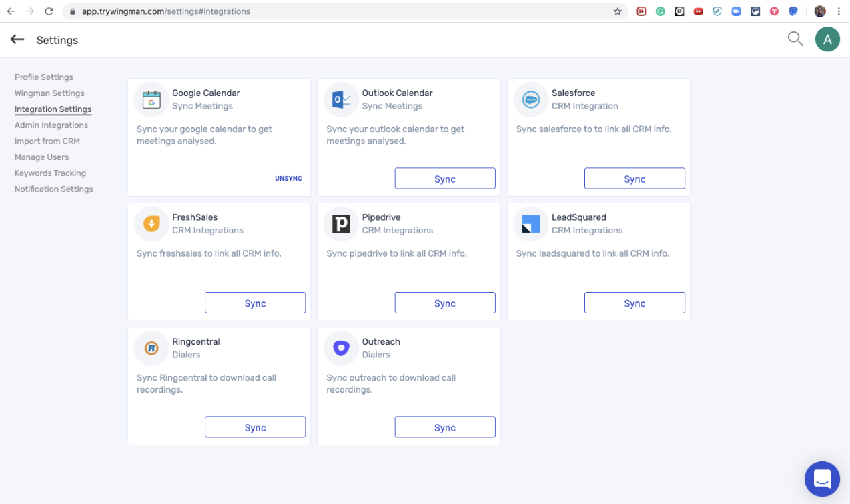Click the "Settings" page heading
Screen dimensions: 850x504
tap(57, 40)
